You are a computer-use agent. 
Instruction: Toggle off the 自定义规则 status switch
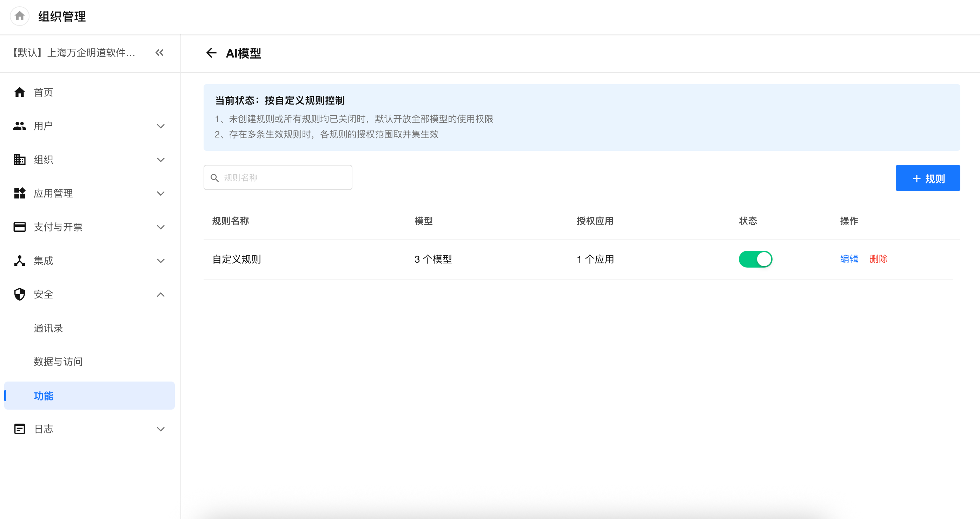tap(755, 259)
